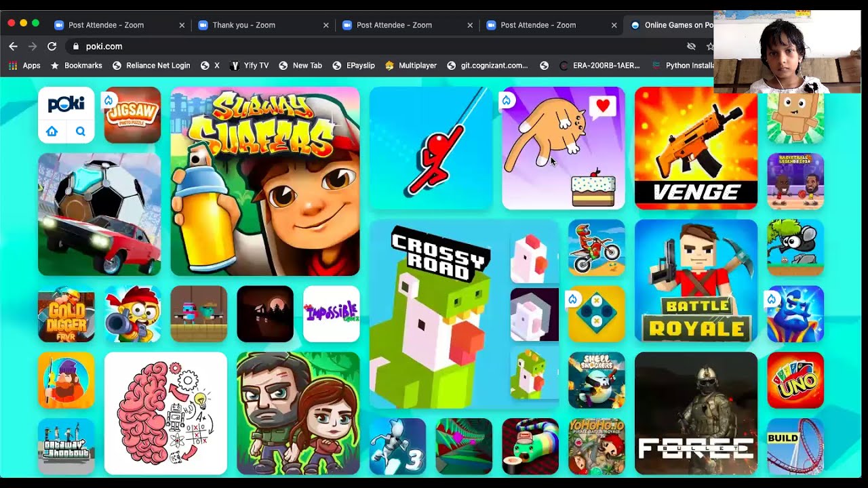Screen dimensions: 868x488
Task: Open the yellow X and O game icon
Action: (597, 314)
